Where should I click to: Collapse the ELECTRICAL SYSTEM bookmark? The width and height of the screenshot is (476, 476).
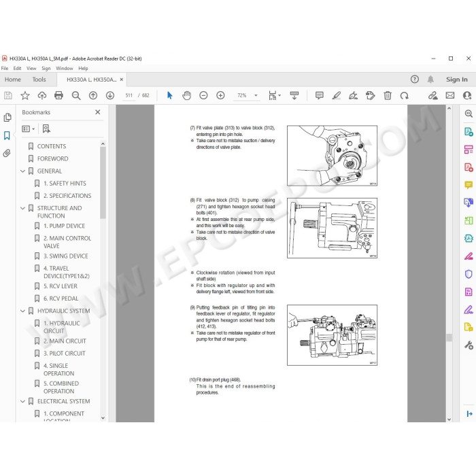point(22,401)
